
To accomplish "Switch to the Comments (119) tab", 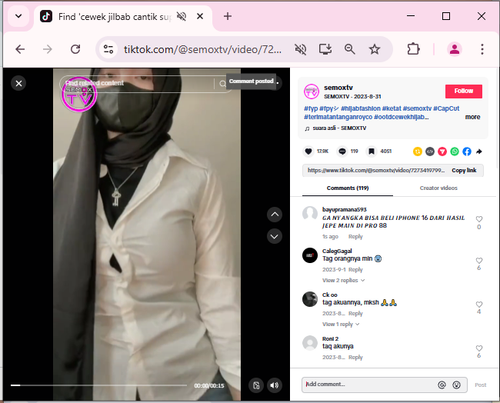I will [x=348, y=188].
